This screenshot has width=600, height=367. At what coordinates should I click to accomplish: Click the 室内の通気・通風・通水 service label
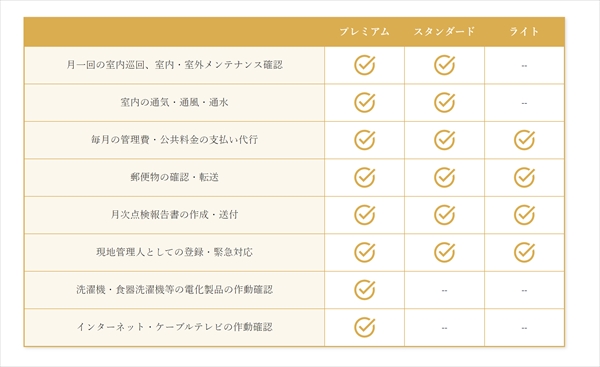(x=174, y=103)
